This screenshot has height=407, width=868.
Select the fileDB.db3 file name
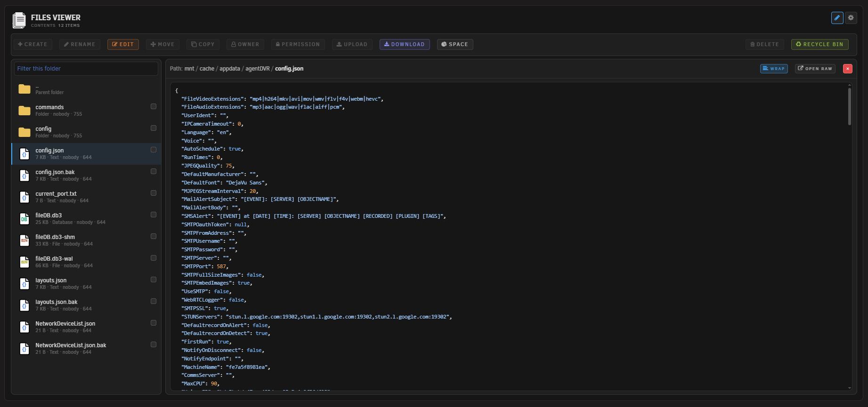point(49,215)
